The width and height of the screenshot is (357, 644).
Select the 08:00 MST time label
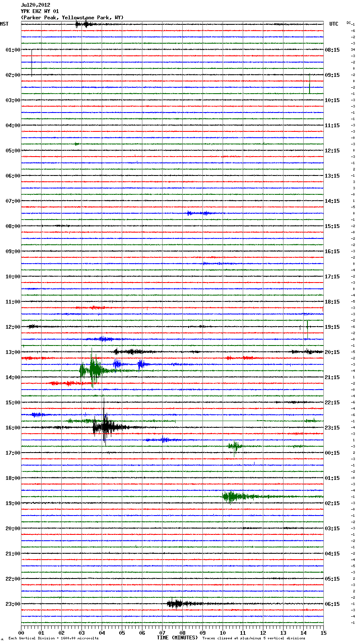click(13, 226)
